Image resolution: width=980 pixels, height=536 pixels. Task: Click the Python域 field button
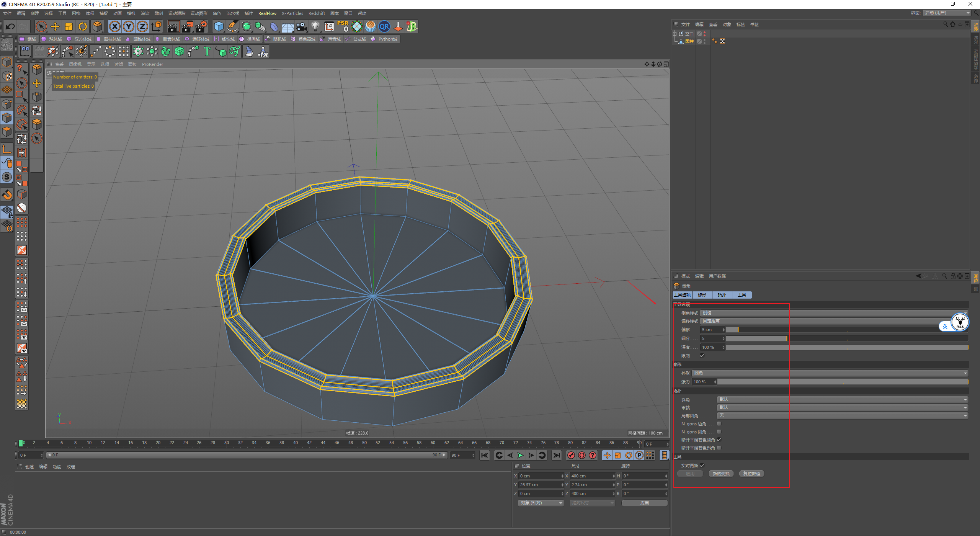pos(384,39)
